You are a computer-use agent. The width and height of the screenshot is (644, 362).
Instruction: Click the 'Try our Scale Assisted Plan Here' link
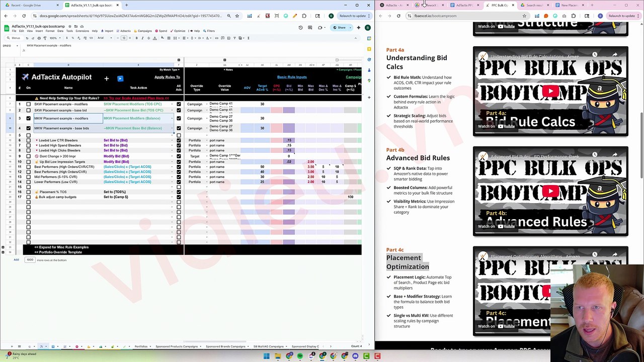pos(136,98)
